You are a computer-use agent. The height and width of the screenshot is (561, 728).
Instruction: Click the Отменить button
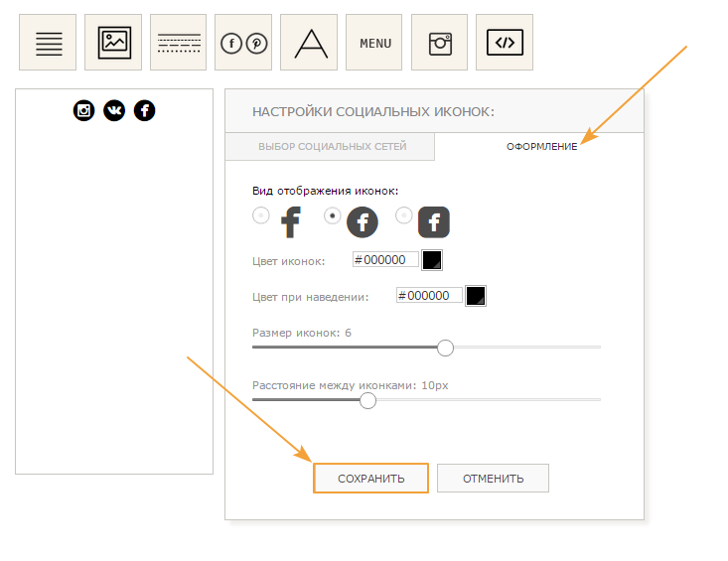[x=493, y=479]
